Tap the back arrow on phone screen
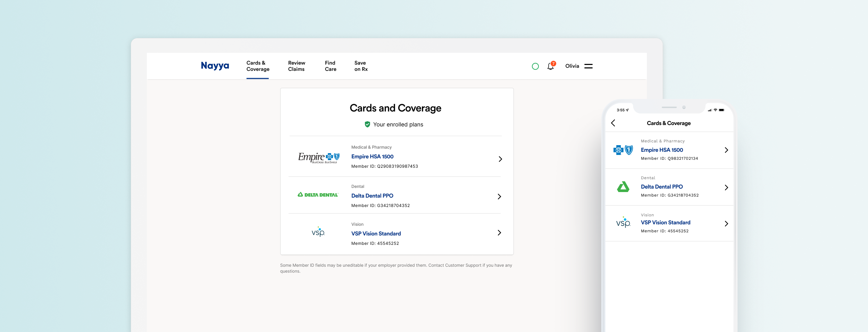868x332 pixels. click(613, 123)
